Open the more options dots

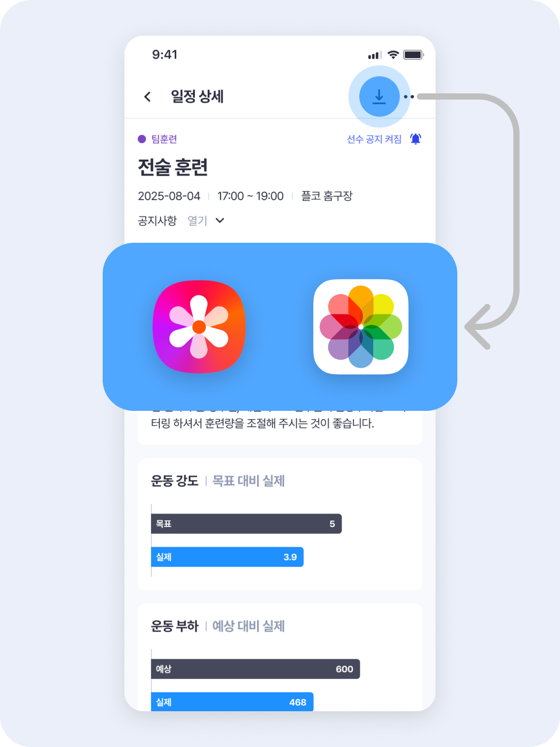coord(409,96)
